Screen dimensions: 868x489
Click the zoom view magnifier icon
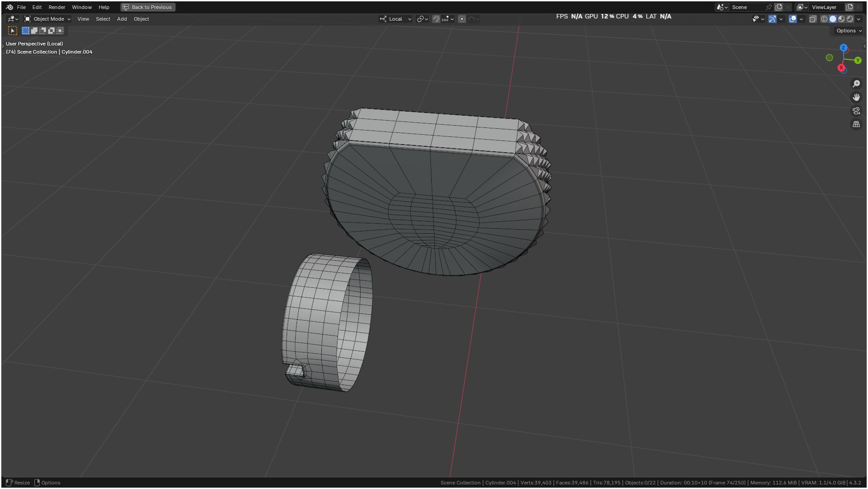856,84
